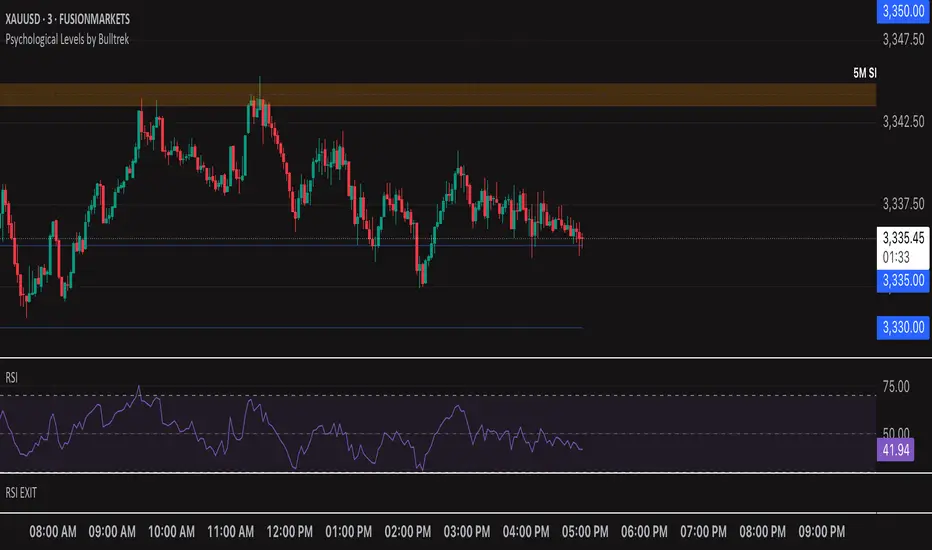Click the 05:00 PM time axis label
The image size is (932, 550).
click(585, 532)
